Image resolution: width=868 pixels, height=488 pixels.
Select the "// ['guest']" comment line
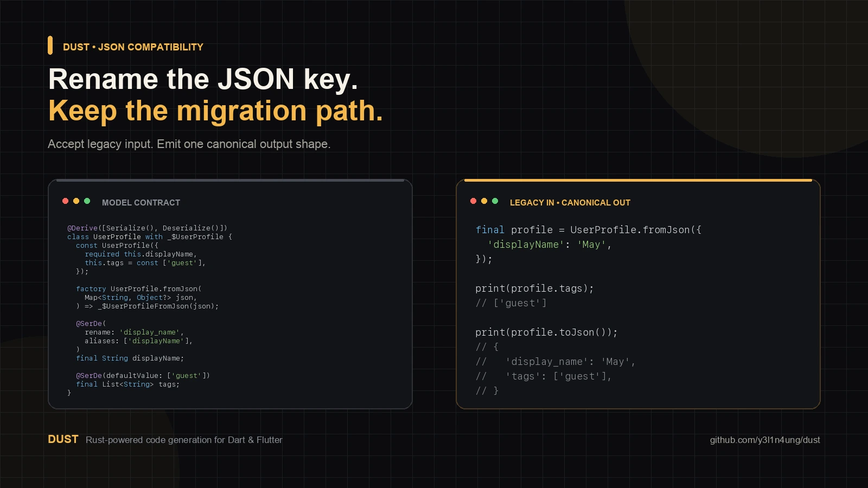(x=511, y=303)
